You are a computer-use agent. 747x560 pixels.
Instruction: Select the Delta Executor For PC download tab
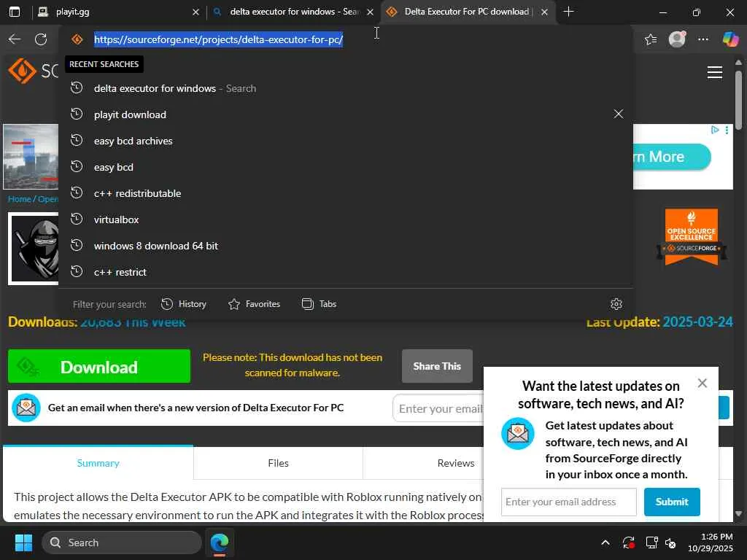(x=467, y=12)
